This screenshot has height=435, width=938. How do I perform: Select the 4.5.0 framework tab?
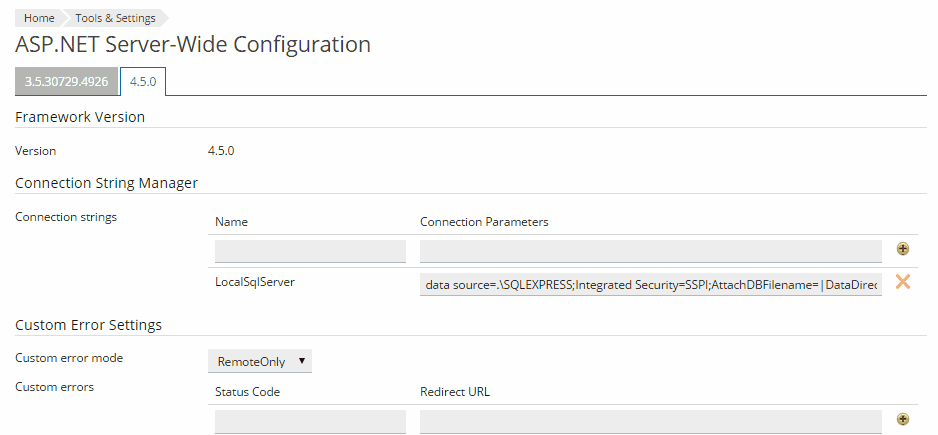(143, 81)
